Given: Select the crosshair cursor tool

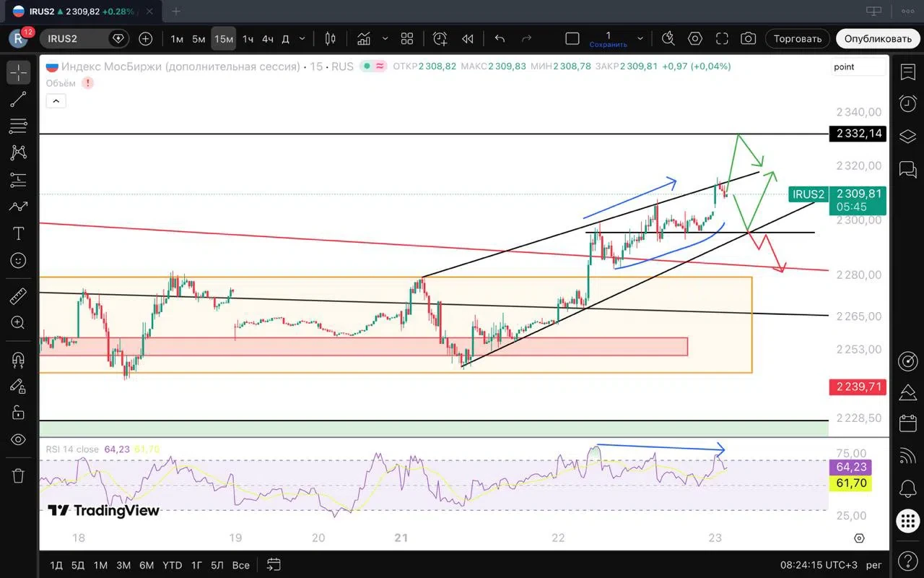Looking at the screenshot, I should click(x=18, y=72).
